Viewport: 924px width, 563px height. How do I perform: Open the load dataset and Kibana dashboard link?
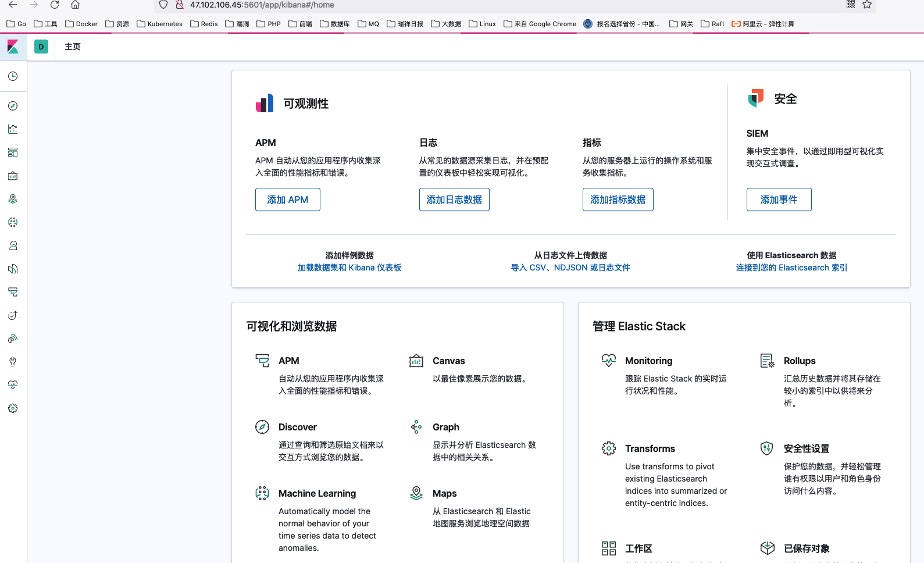[349, 268]
